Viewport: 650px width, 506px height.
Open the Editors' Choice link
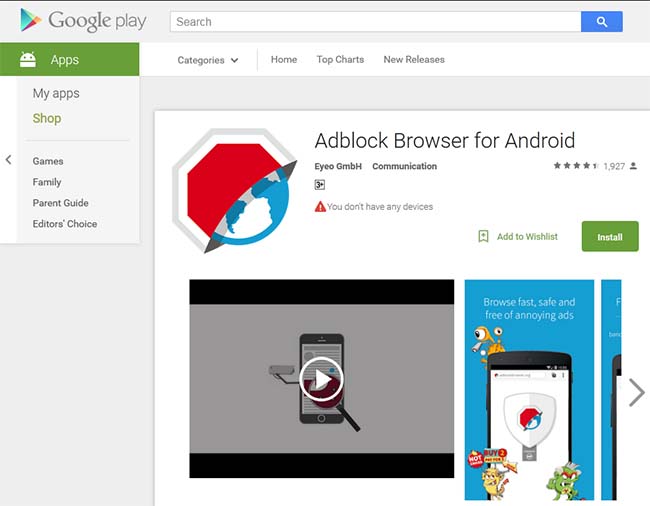65,224
